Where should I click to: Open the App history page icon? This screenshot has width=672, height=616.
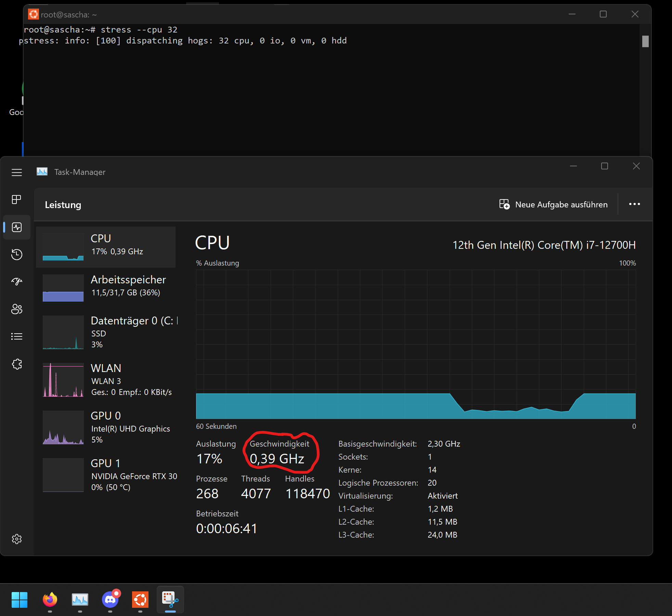(16, 254)
